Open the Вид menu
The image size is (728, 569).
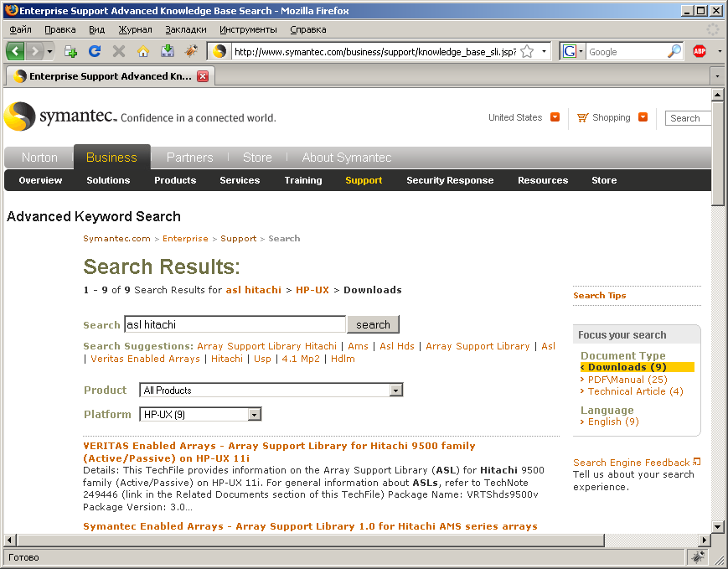coord(96,29)
